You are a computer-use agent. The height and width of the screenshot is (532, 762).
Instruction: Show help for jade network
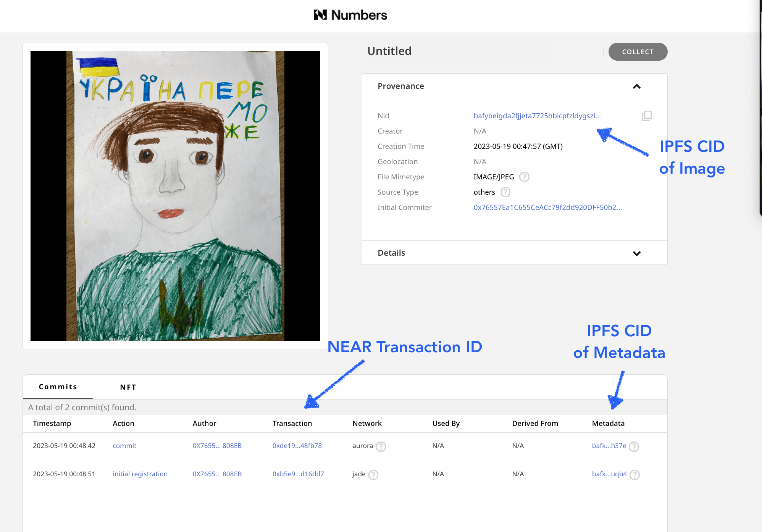[373, 475]
